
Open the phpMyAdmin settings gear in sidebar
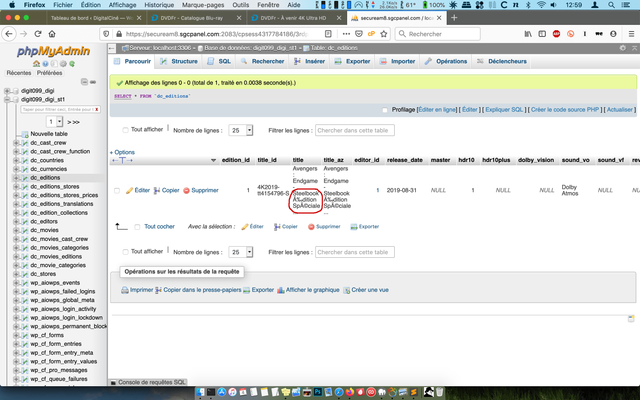point(63,64)
